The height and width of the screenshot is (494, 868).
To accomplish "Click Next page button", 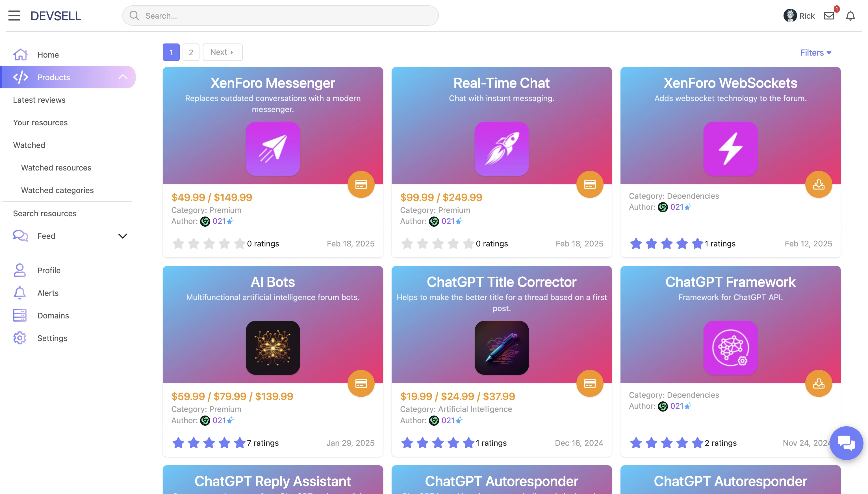I will [x=222, y=52].
